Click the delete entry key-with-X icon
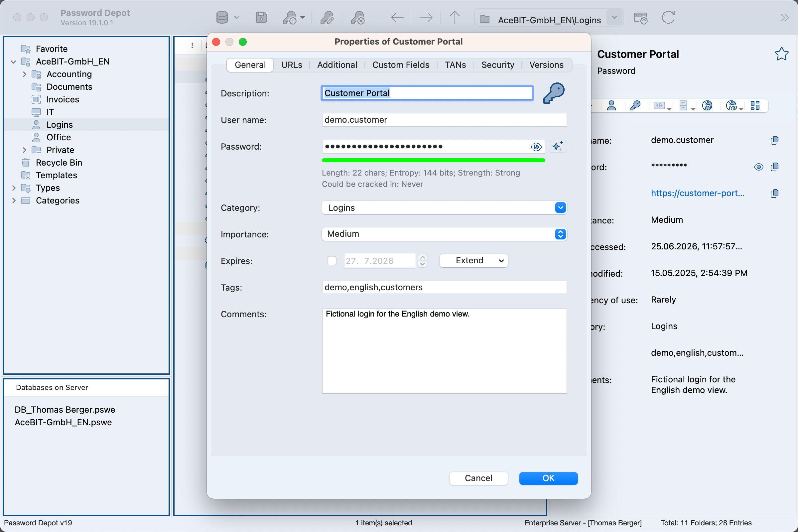Screen dimensions: 798x532 (x=358, y=17)
